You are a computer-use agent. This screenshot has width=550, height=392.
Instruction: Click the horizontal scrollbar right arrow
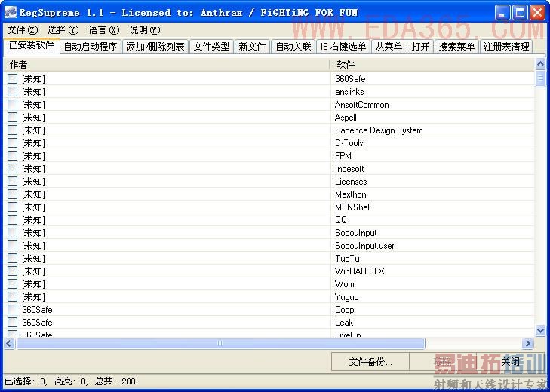coord(527,343)
